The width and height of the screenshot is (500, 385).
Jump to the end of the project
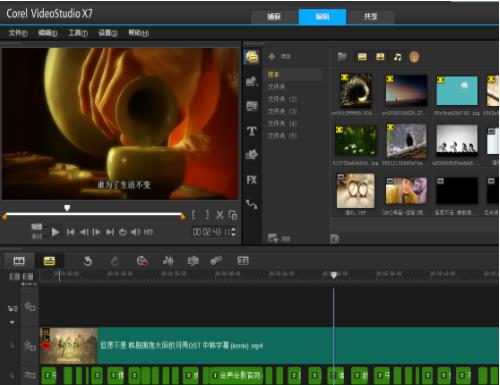(110, 232)
